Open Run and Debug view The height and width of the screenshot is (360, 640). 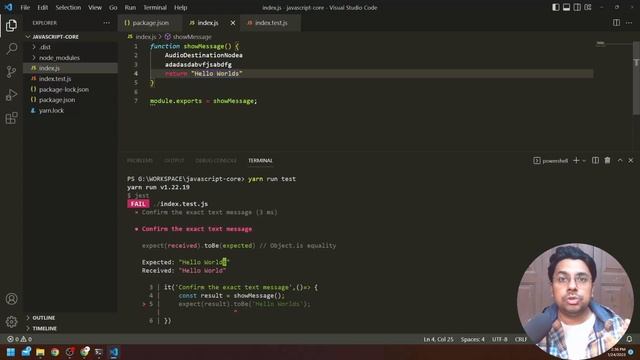11,95
